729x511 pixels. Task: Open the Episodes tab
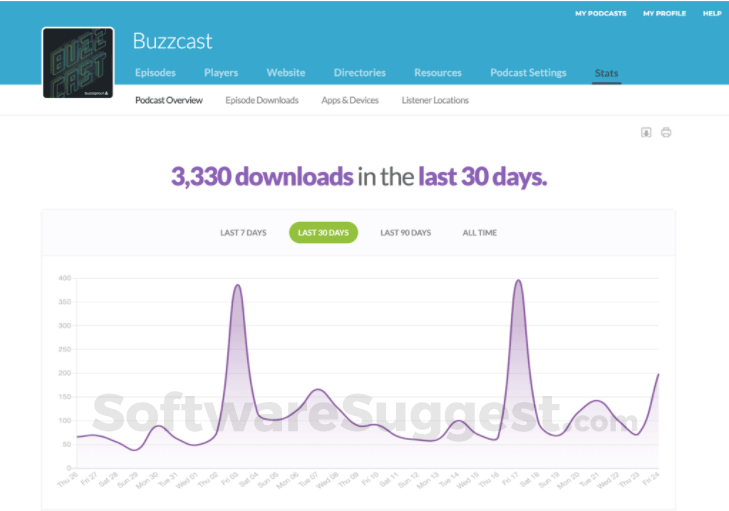point(155,73)
